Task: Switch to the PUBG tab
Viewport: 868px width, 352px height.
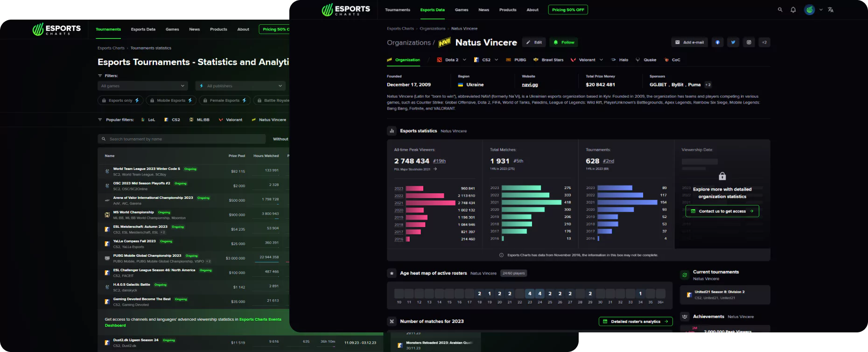Action: point(516,60)
